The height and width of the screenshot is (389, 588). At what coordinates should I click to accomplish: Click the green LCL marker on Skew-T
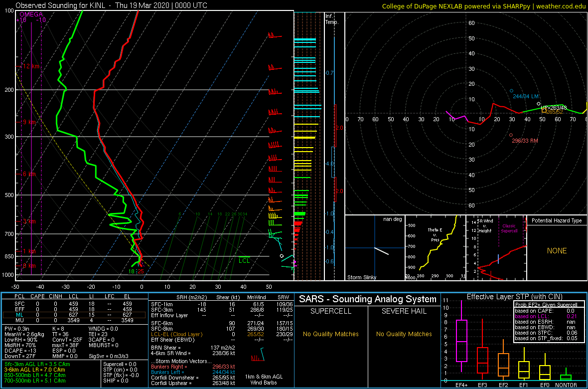(x=244, y=260)
